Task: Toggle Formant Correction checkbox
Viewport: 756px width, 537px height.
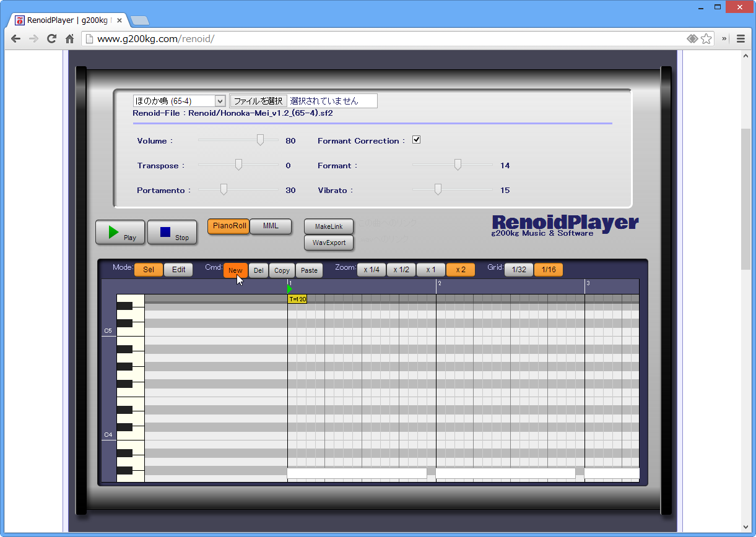Action: (x=416, y=140)
